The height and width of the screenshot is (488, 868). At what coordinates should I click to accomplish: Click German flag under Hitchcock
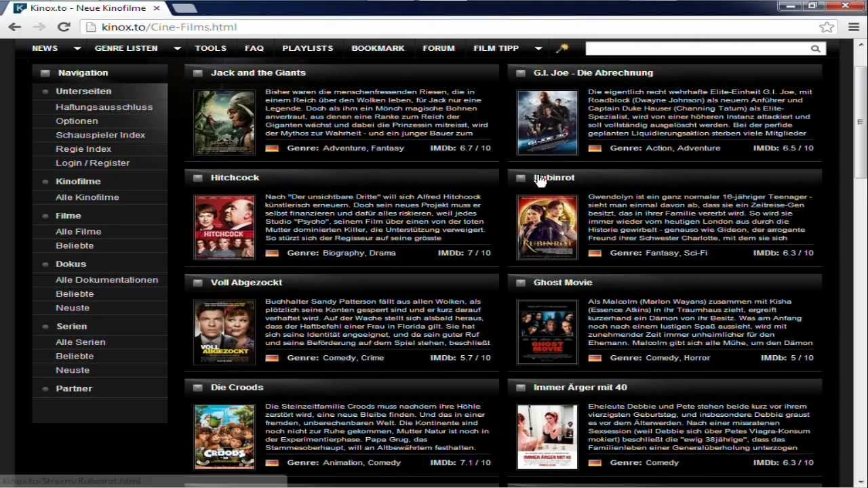tap(272, 253)
